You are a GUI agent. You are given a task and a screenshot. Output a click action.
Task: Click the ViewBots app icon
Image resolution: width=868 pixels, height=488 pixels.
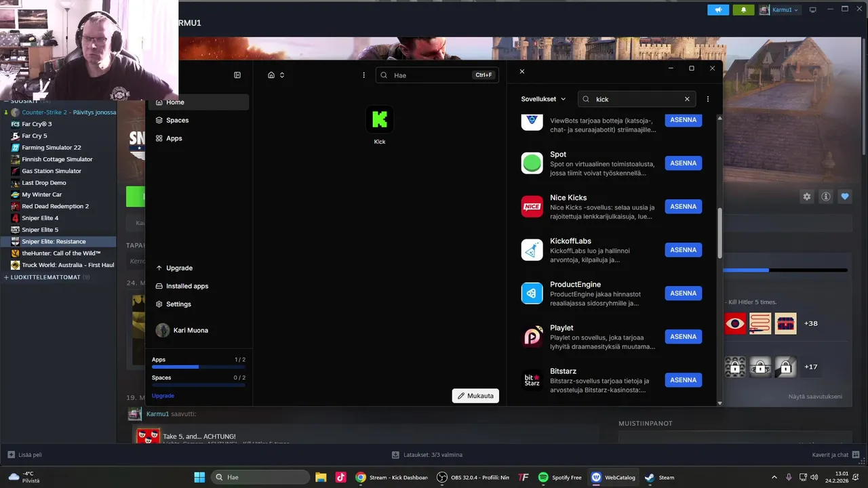pos(532,121)
